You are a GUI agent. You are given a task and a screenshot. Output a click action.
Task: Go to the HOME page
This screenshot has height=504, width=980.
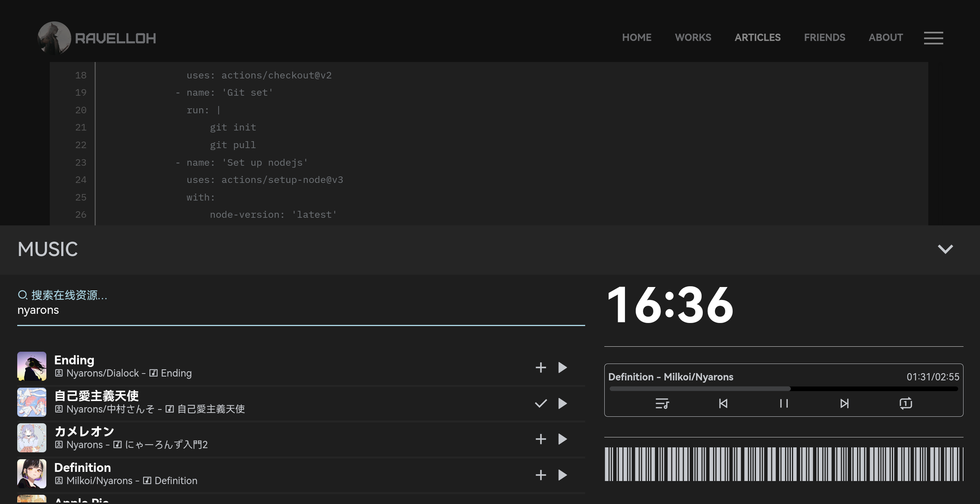point(636,38)
